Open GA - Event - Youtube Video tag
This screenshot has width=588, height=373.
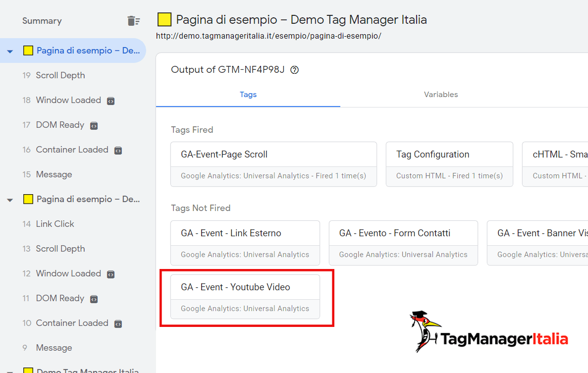(245, 297)
